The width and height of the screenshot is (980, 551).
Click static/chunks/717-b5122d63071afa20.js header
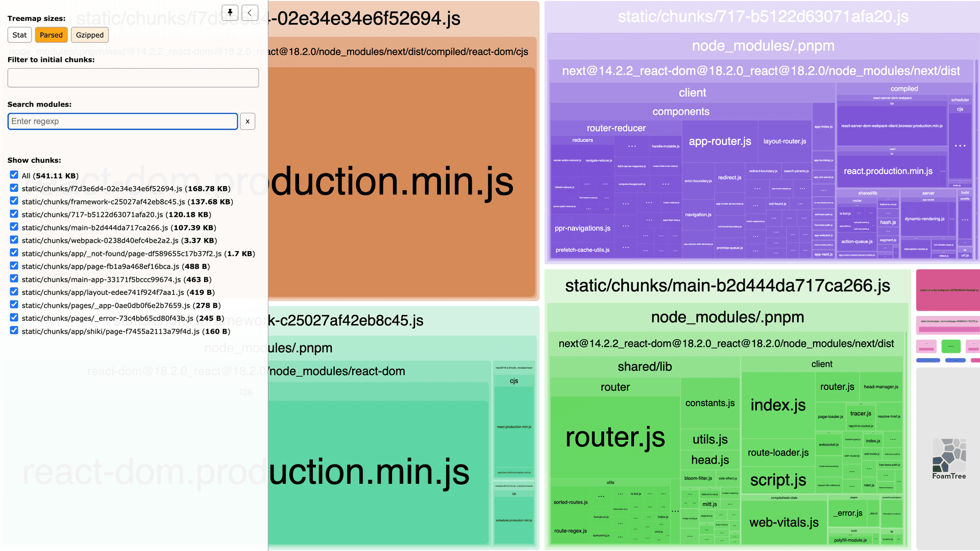[763, 17]
